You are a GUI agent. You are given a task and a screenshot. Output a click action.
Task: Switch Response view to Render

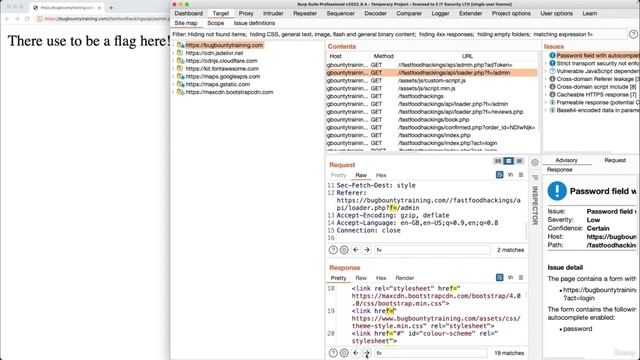pyautogui.click(x=404, y=278)
